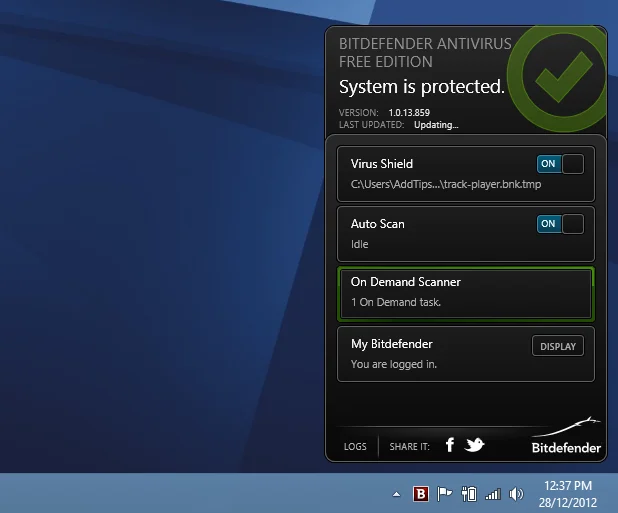The width and height of the screenshot is (618, 513).
Task: Click 'BITDEFENDER ANTIVIRUS FREE EDITION' heading
Action: (x=425, y=53)
